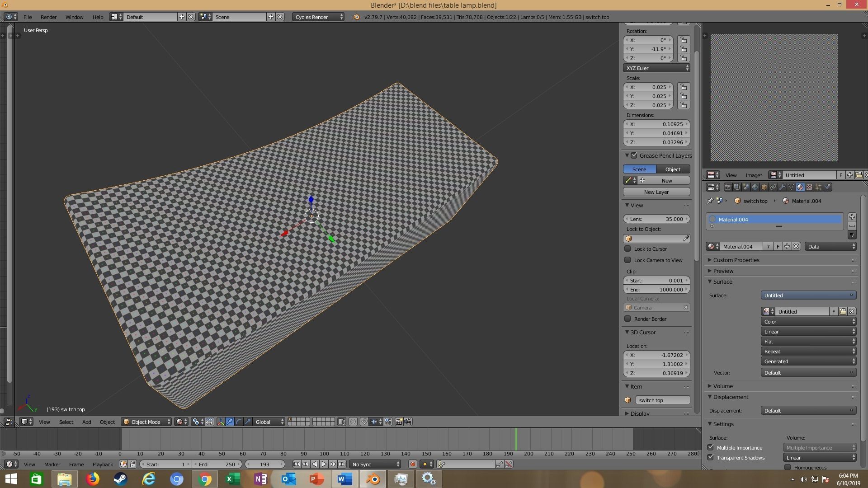Open Firefox from the Windows taskbar

click(x=92, y=479)
